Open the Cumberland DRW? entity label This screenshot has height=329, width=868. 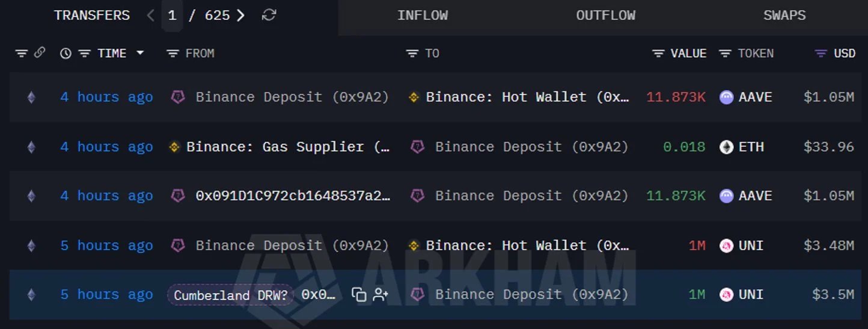tap(230, 295)
